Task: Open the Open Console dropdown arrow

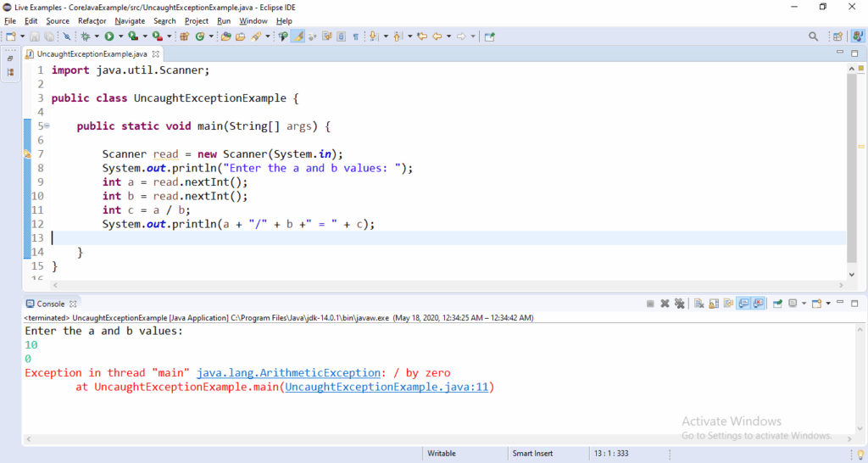Action: click(828, 304)
